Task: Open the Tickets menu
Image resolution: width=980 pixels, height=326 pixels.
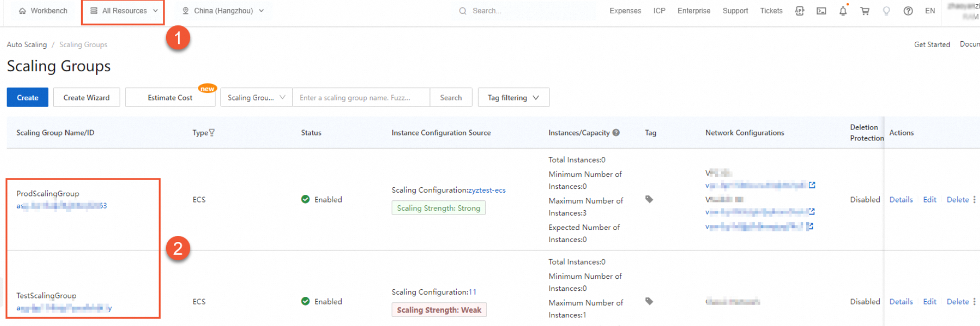Action: click(x=771, y=11)
